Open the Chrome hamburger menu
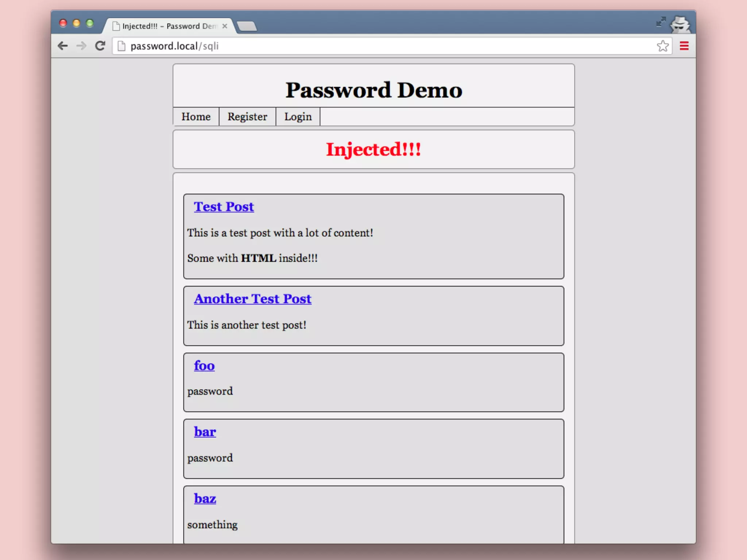This screenshot has height=560, width=747. click(684, 46)
